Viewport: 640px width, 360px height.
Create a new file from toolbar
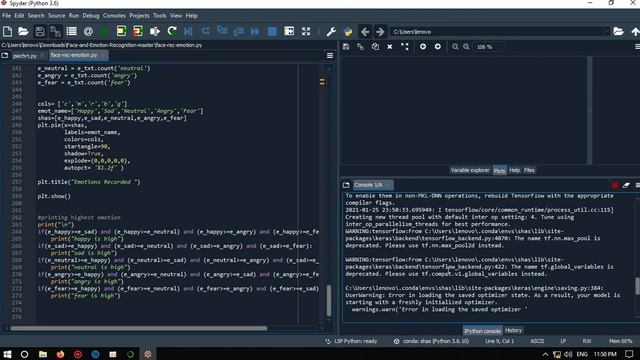pyautogui.click(x=7, y=31)
